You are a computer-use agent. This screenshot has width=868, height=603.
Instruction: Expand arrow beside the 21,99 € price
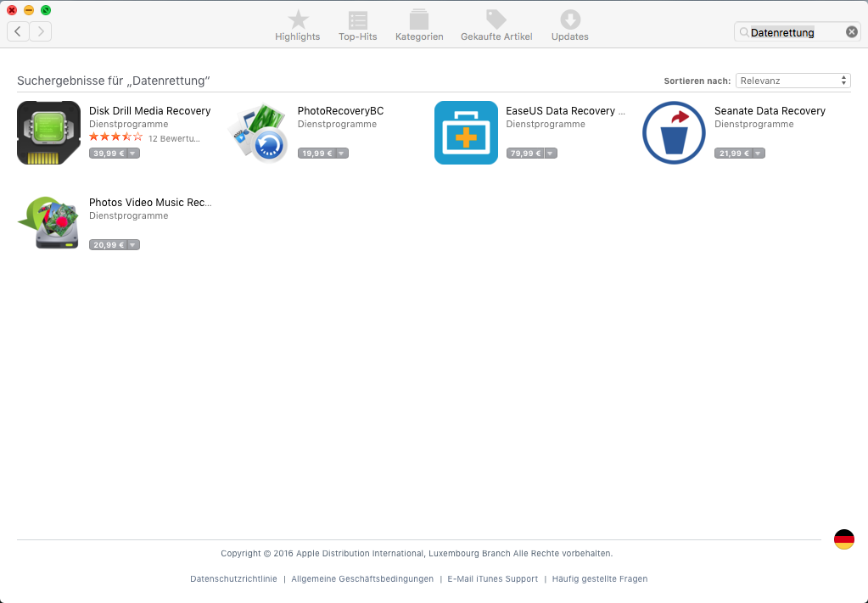point(759,154)
